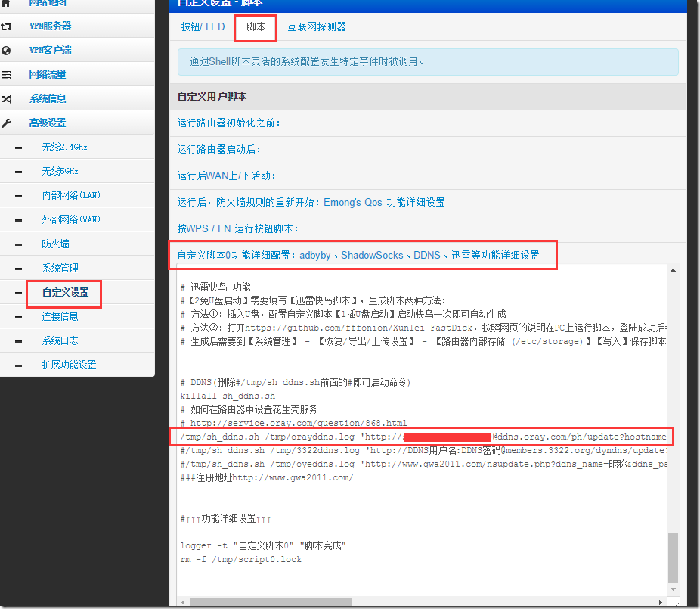Click the VPN服务器 sidebar icon

6,26
